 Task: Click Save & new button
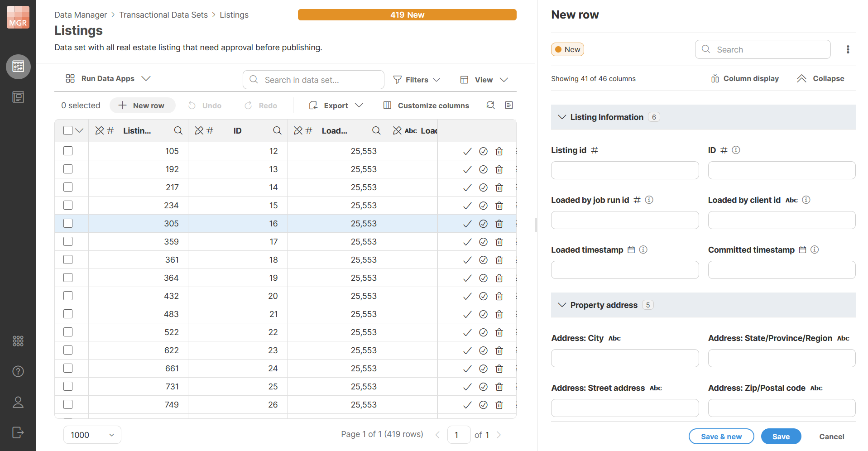[x=721, y=437]
